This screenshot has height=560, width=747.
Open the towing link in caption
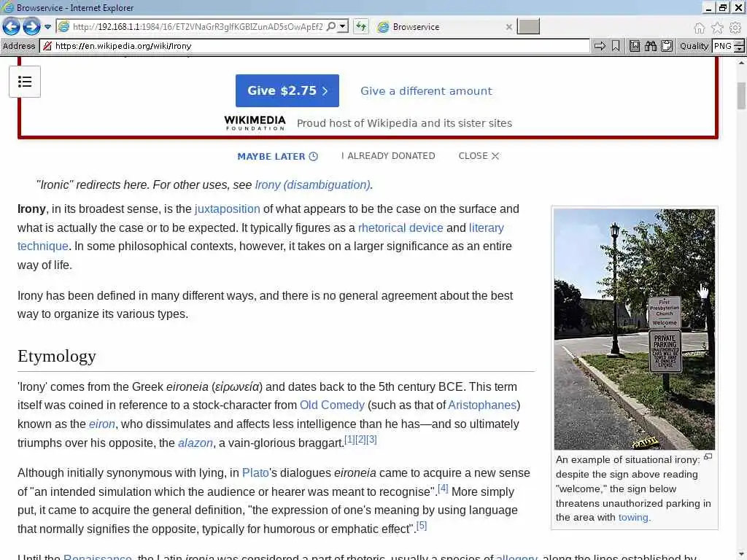click(633, 517)
